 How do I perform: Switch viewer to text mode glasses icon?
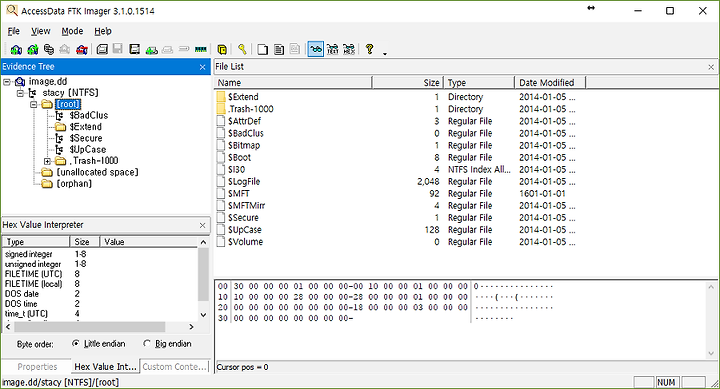[x=332, y=49]
